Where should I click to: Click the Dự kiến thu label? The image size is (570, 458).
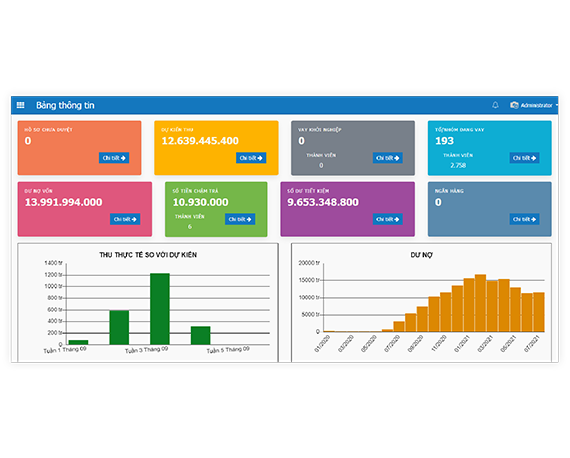[x=177, y=130]
